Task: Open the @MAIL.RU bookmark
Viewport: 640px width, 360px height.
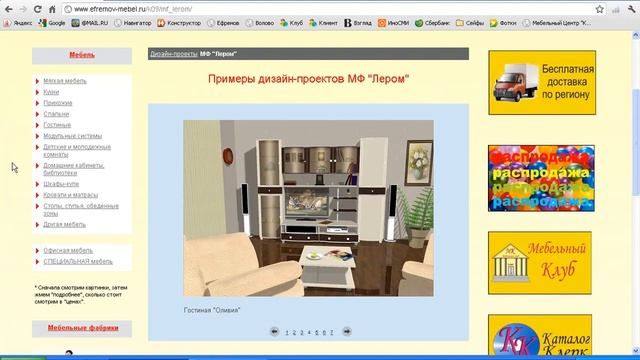Action: [x=90, y=23]
